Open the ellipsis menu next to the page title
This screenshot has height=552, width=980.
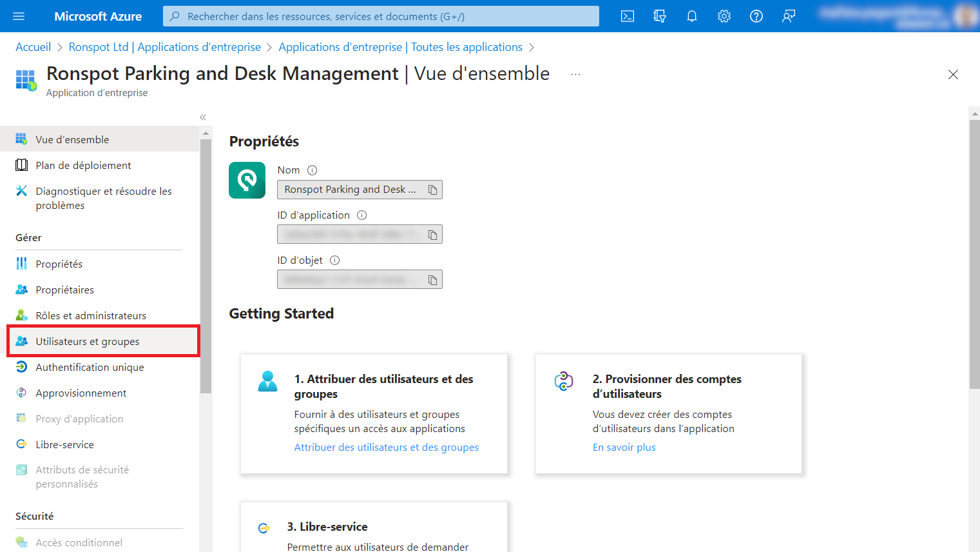(x=575, y=74)
